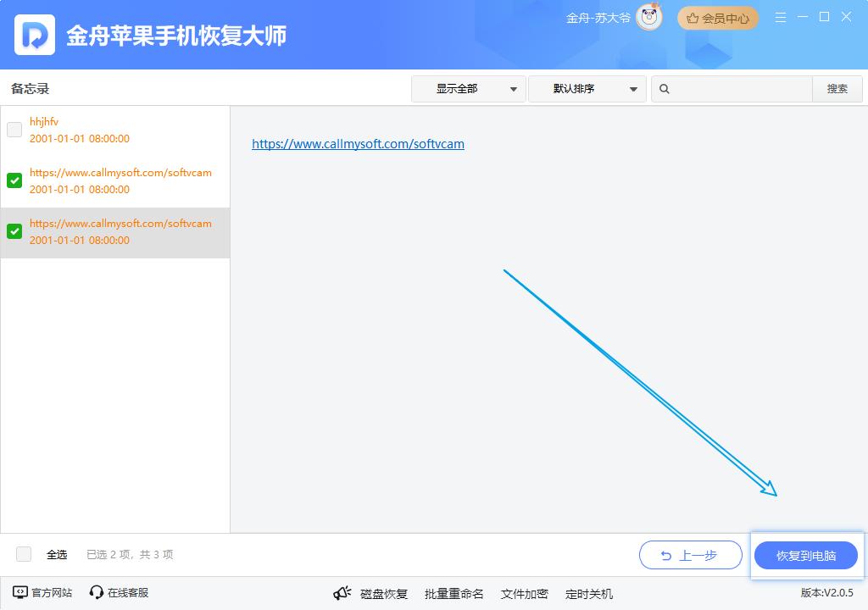Focus the notes search input field
This screenshot has height=610, width=868.
739,89
